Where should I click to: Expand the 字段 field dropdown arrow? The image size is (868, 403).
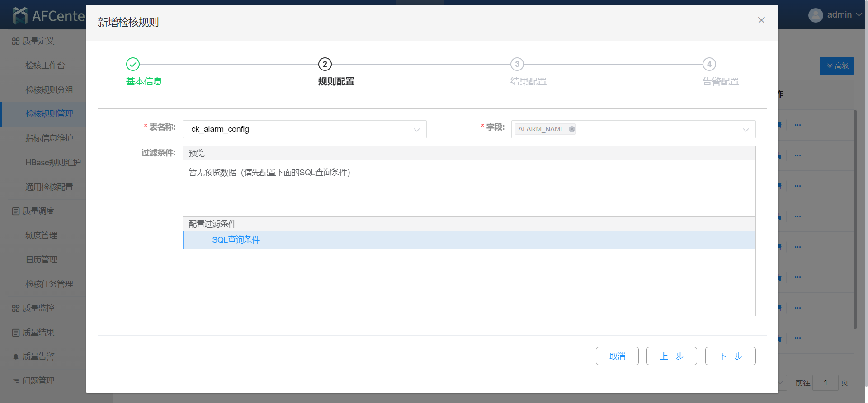(x=745, y=130)
